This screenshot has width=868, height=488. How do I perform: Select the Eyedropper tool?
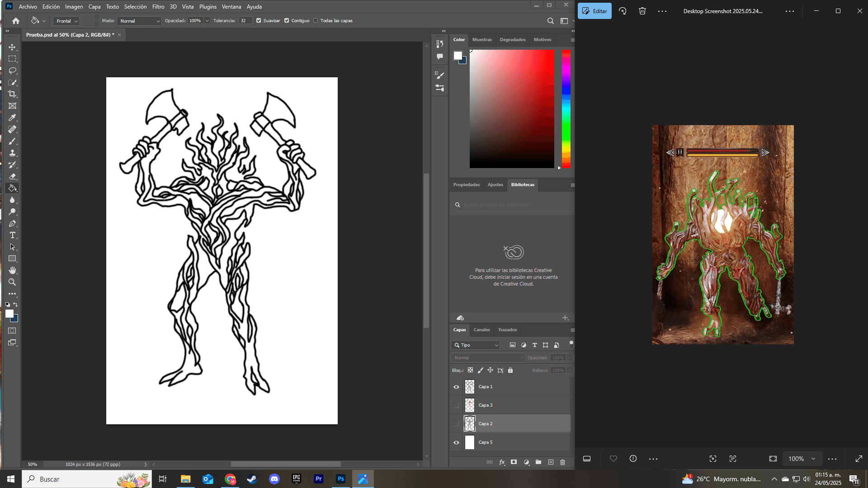12,117
